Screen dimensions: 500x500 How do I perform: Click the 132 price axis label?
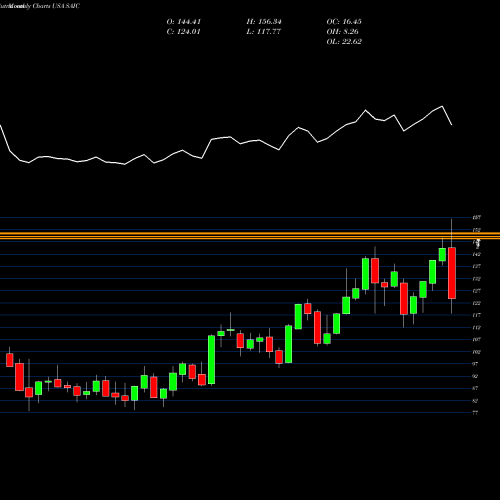(477, 279)
